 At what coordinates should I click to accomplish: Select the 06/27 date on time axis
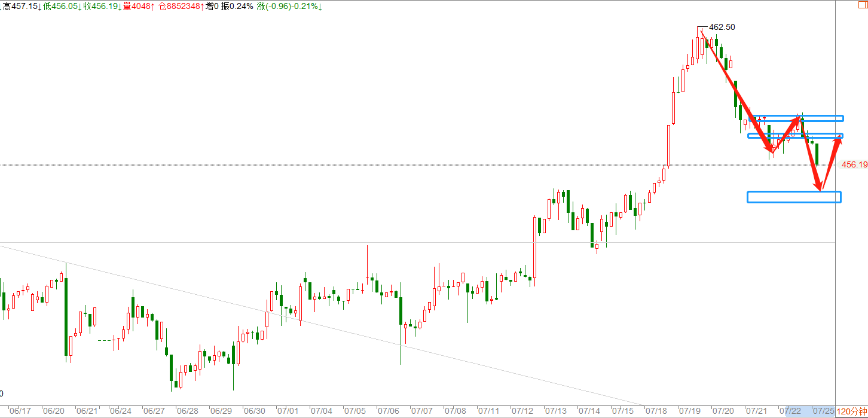pyautogui.click(x=155, y=411)
